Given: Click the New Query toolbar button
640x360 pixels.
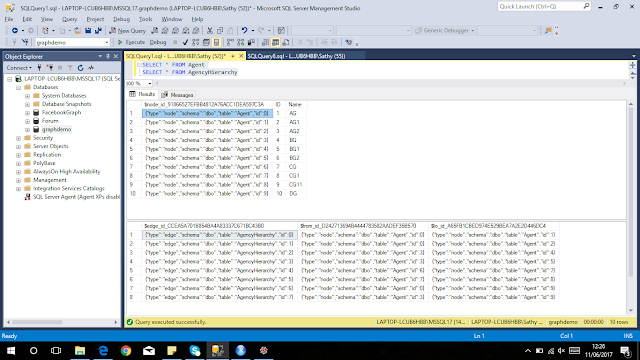Looking at the screenshot, I should [x=128, y=31].
